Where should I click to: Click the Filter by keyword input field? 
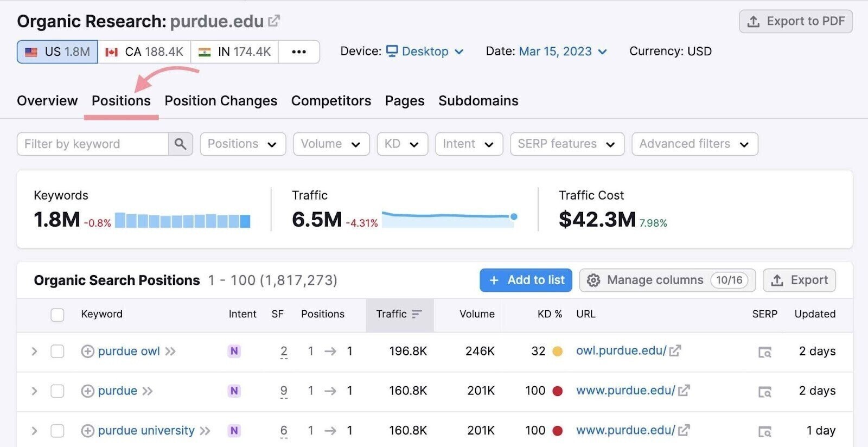tap(93, 144)
